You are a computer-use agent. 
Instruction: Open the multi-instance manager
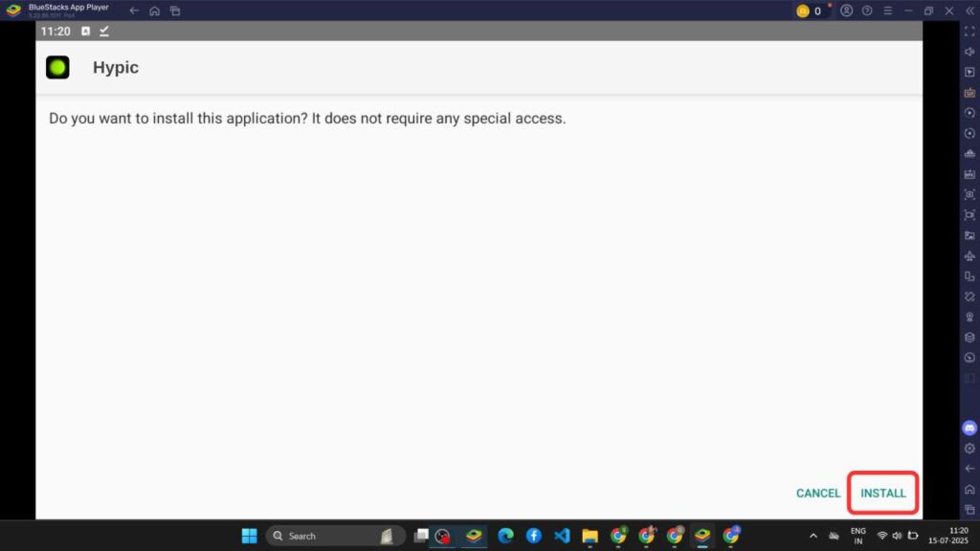point(969,275)
